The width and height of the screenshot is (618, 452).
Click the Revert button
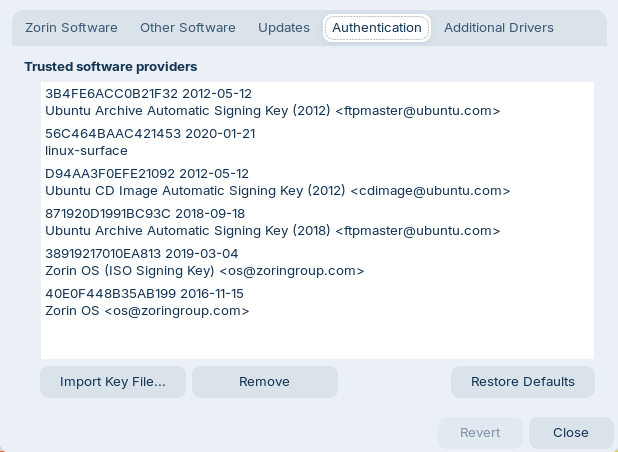pyautogui.click(x=480, y=433)
